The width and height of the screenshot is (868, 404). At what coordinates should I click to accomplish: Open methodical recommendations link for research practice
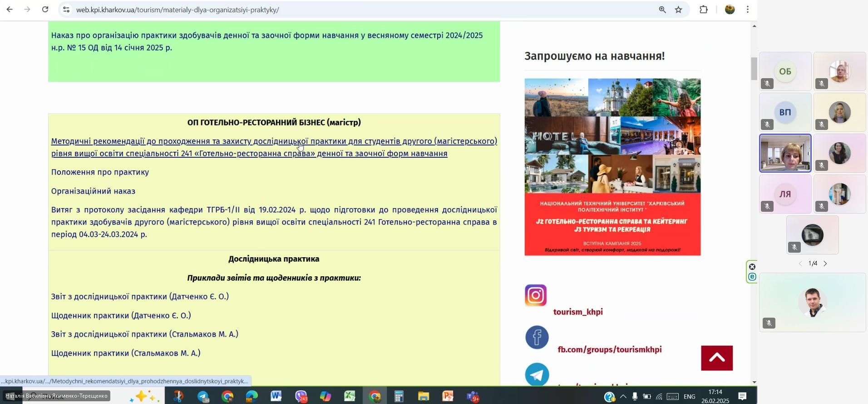(274, 147)
